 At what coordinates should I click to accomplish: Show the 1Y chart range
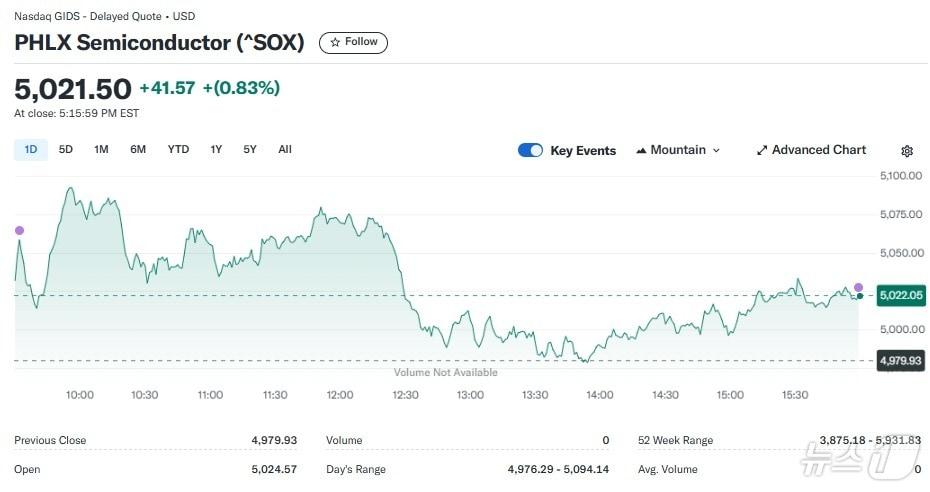216,150
